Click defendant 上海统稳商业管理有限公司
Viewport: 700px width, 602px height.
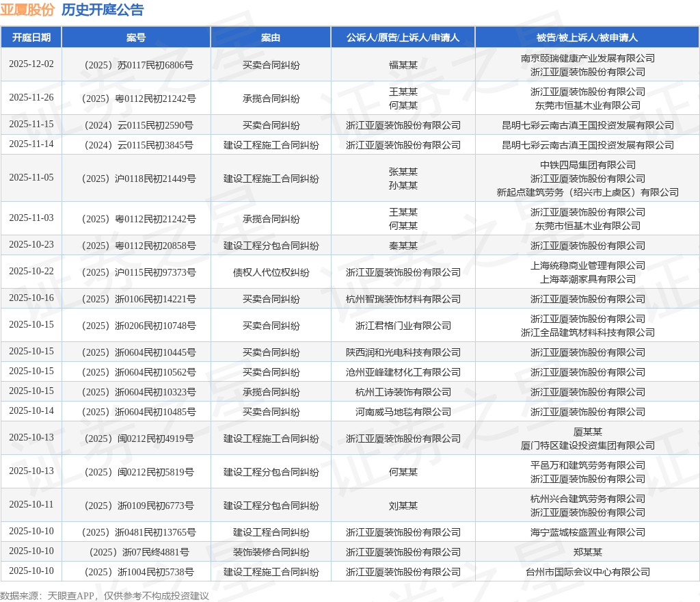pos(587,265)
